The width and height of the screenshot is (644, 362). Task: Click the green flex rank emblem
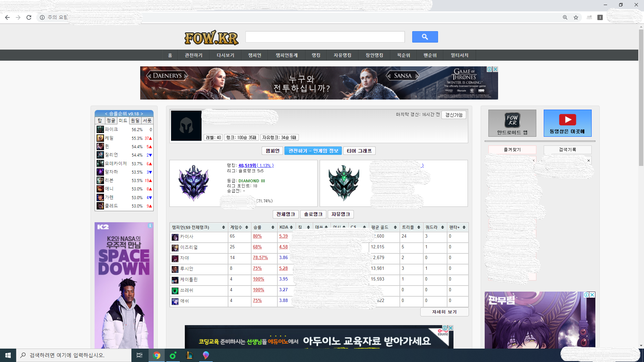(344, 183)
